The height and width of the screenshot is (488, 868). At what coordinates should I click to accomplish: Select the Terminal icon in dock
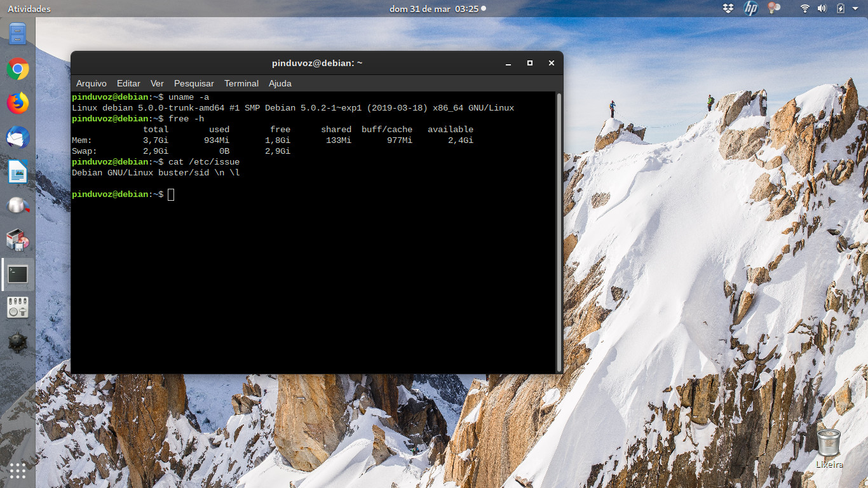pyautogui.click(x=18, y=274)
